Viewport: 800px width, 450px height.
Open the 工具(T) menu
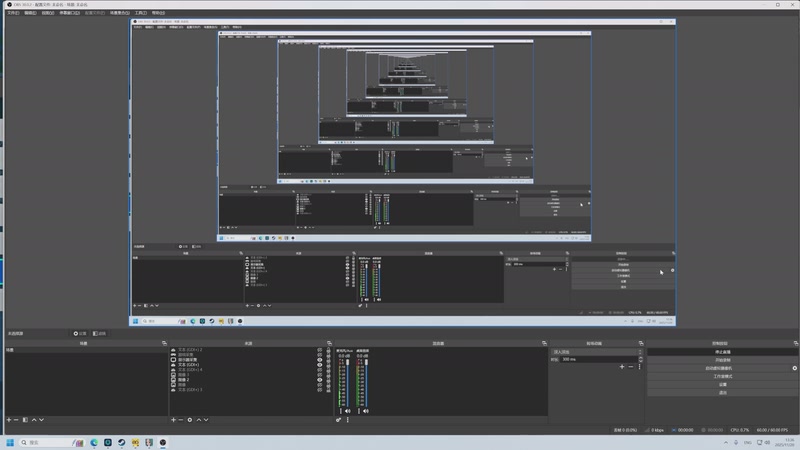point(140,13)
